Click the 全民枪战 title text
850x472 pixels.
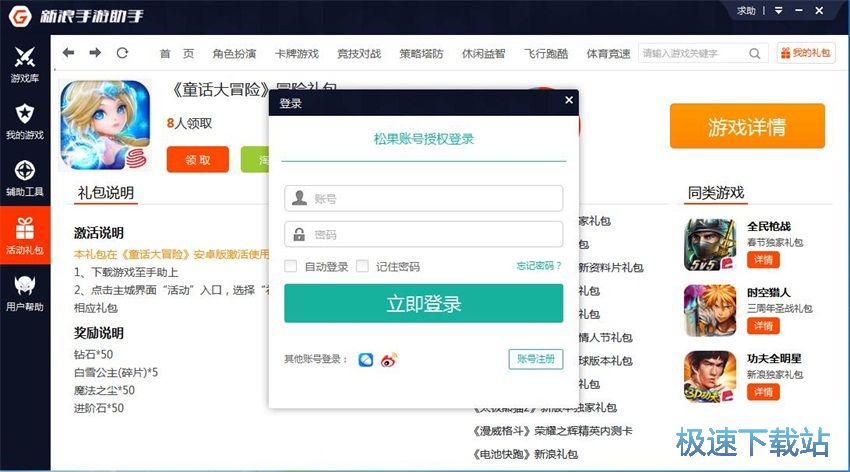pyautogui.click(x=769, y=227)
